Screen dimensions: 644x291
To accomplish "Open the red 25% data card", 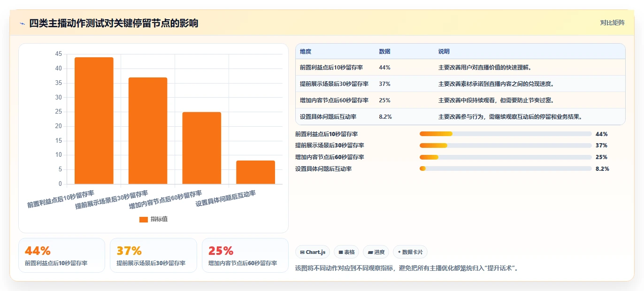I will pos(245,255).
